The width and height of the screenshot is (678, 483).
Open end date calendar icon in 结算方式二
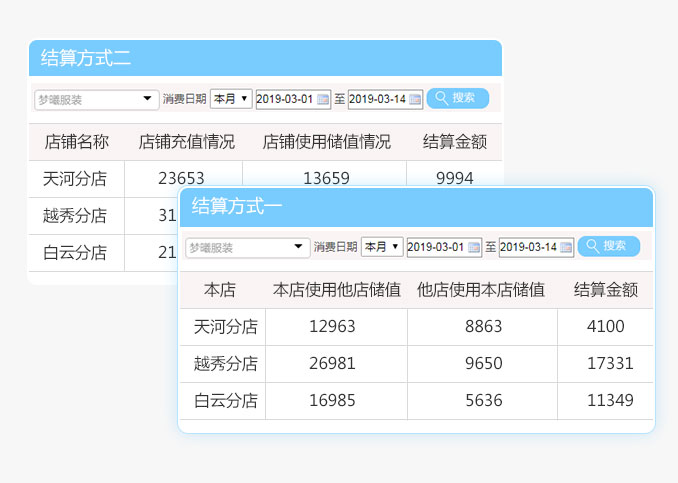(x=415, y=99)
